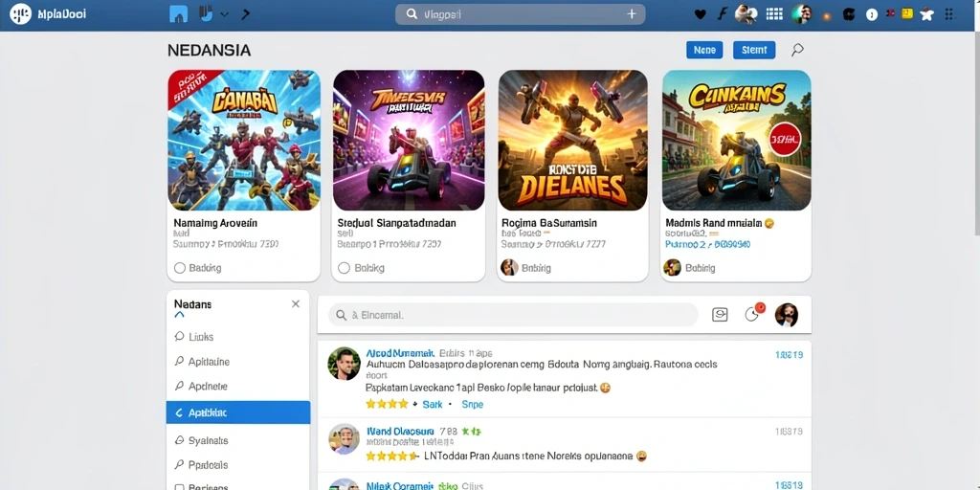Click the square message icon beside review search
The image size is (980, 490).
tap(720, 315)
